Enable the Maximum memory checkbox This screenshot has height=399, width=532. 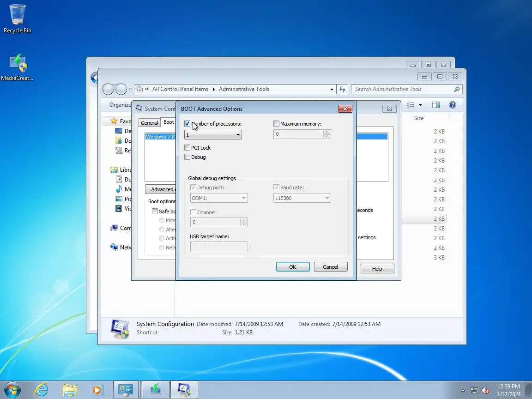[x=276, y=124]
